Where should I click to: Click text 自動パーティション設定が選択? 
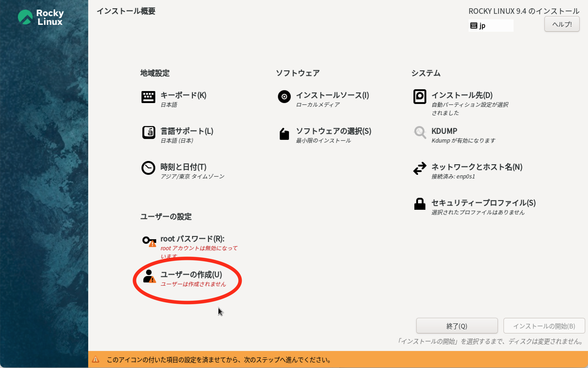[x=470, y=105]
